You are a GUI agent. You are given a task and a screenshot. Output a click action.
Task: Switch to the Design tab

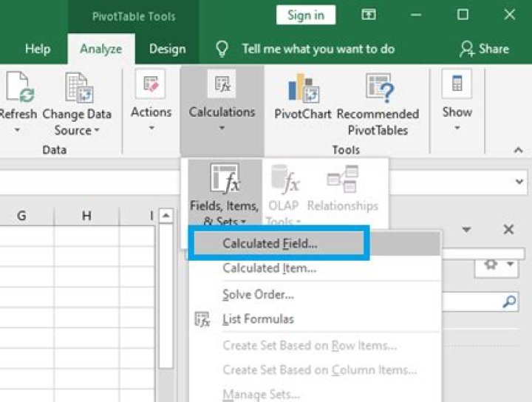point(167,49)
